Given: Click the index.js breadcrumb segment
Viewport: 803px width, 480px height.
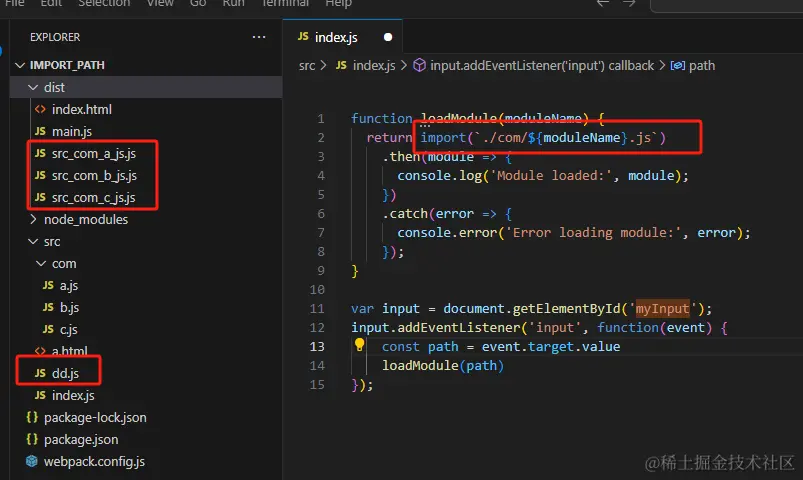Looking at the screenshot, I should click(x=374, y=66).
